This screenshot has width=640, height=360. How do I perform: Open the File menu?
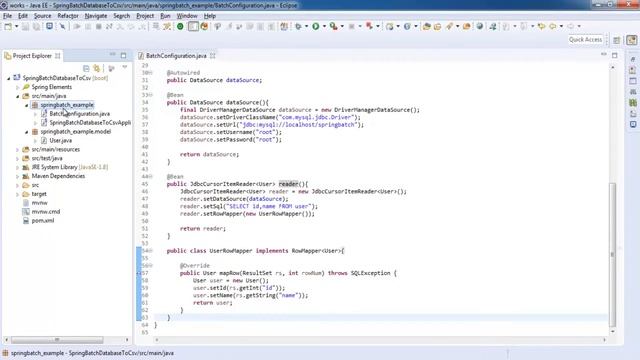point(7,16)
